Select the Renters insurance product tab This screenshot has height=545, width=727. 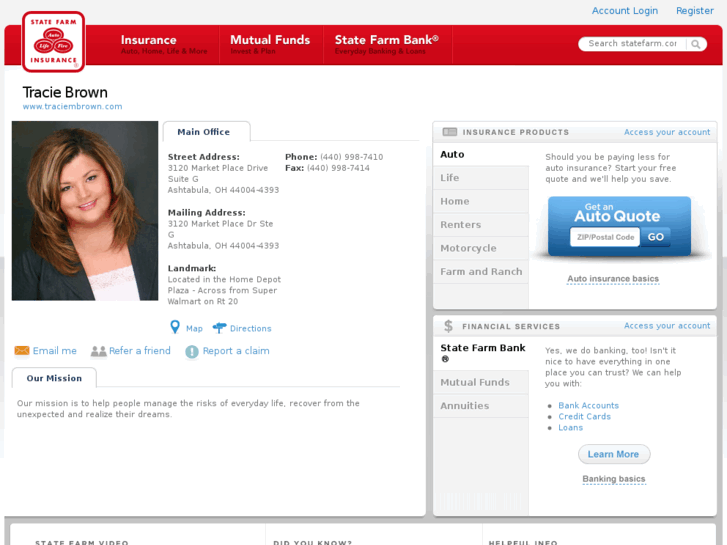pos(481,224)
